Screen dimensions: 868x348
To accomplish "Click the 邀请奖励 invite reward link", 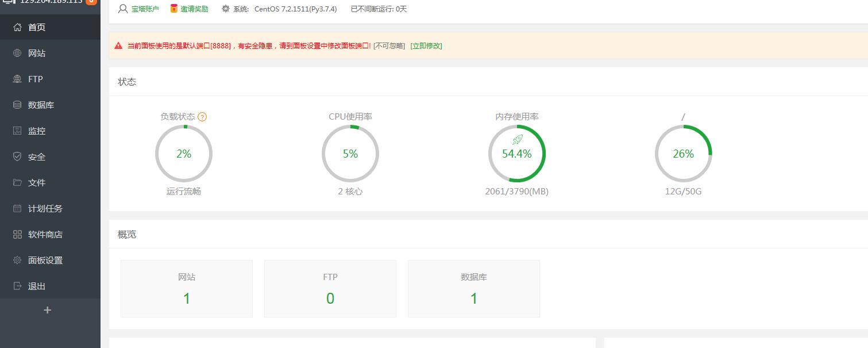I will pos(194,9).
